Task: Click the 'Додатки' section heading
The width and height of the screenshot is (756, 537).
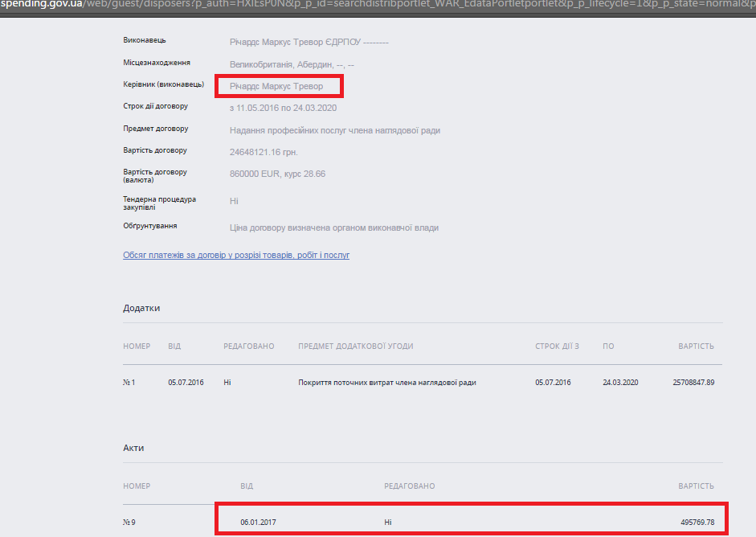Action: (141, 309)
